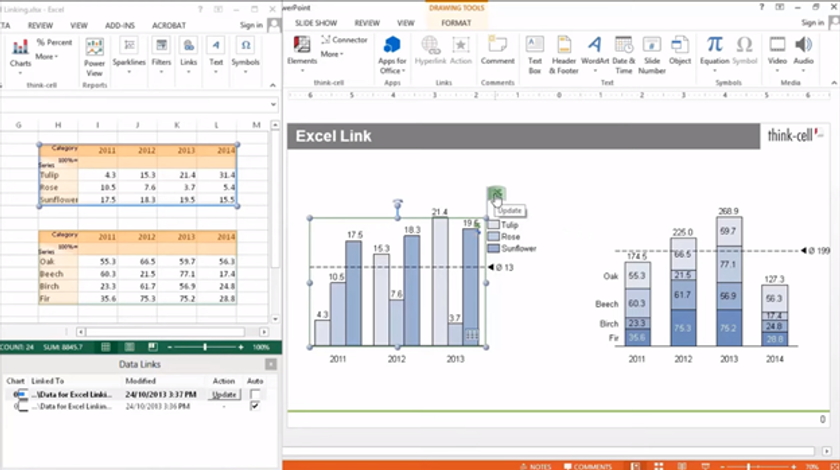The width and height of the screenshot is (840, 470).
Task: Switch Excel to Page Layout view
Action: (129, 347)
